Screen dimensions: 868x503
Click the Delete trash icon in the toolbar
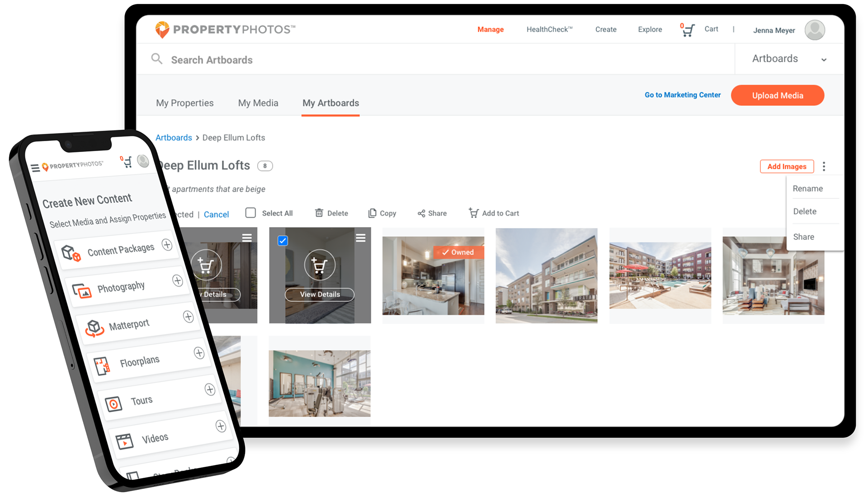tap(319, 213)
